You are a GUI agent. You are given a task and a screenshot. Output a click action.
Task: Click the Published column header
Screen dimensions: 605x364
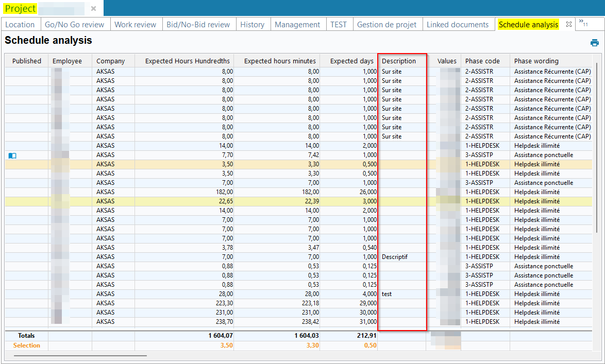(x=27, y=61)
